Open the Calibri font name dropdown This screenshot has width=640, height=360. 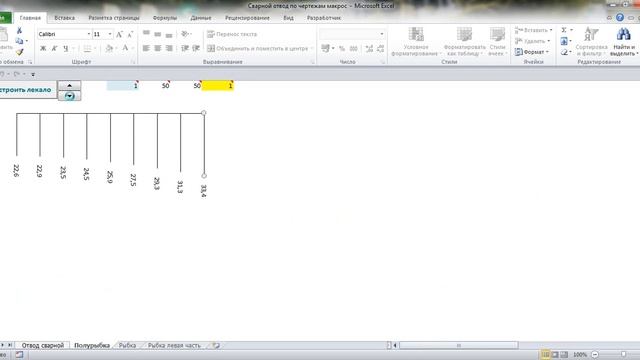64,34
